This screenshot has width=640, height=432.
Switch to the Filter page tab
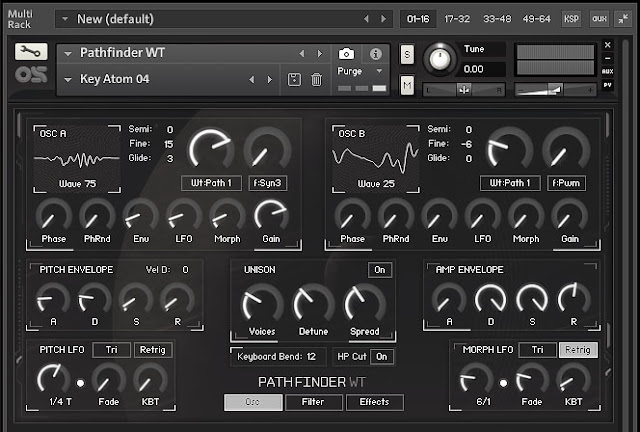pyautogui.click(x=313, y=402)
